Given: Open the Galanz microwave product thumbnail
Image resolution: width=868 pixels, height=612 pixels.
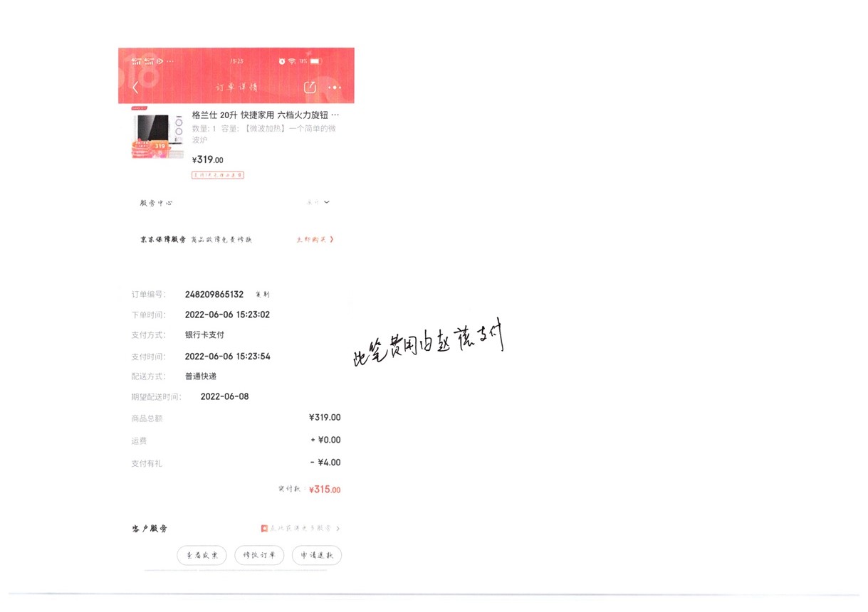Looking at the screenshot, I should click(x=158, y=134).
